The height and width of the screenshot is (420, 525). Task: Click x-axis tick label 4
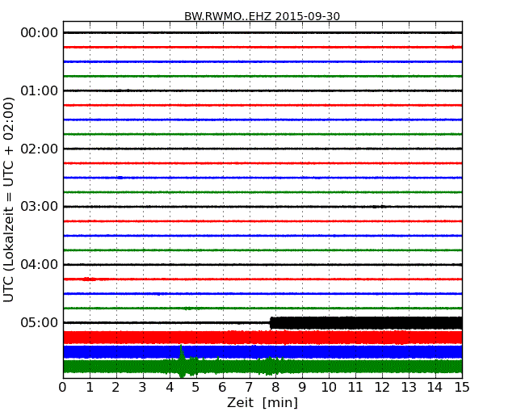pyautogui.click(x=170, y=388)
